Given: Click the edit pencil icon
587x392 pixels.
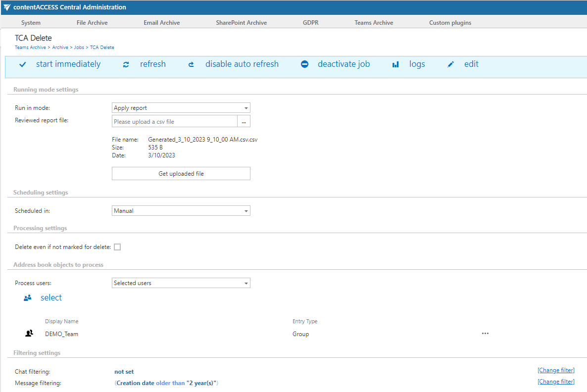Looking at the screenshot, I should pos(450,64).
